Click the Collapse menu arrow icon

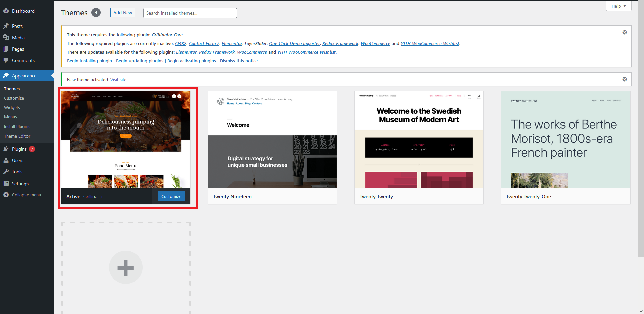[x=6, y=195]
